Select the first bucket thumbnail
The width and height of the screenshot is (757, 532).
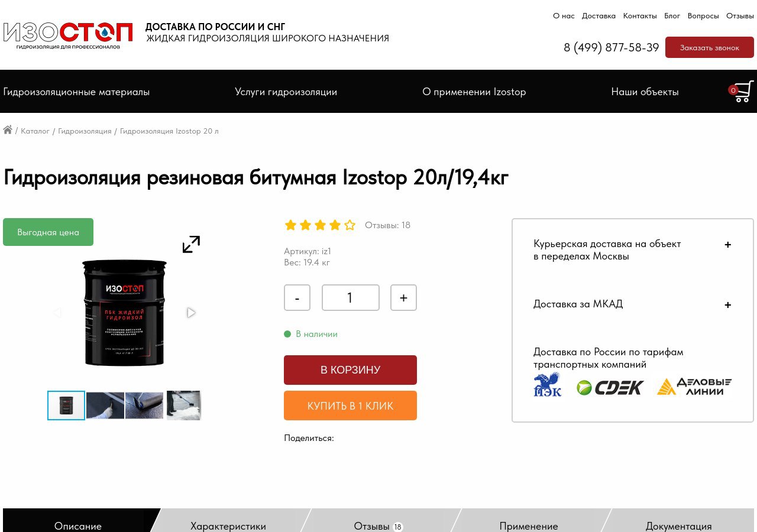click(66, 406)
